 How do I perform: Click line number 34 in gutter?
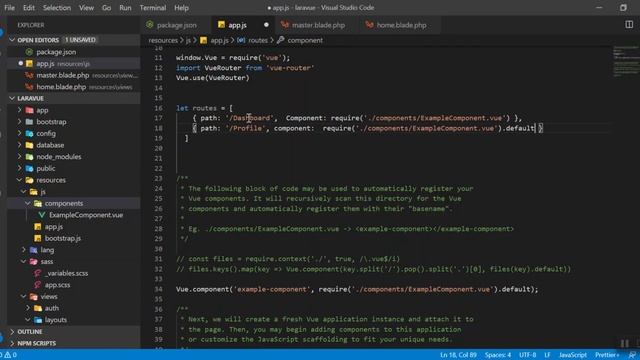(x=158, y=289)
